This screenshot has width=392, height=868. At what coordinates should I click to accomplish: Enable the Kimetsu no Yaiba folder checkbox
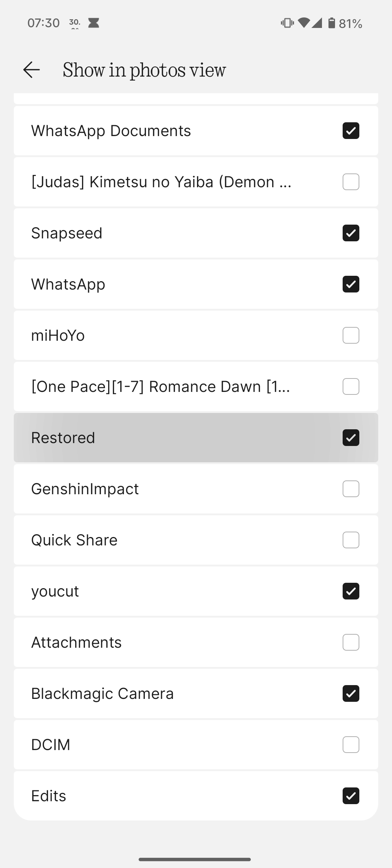tap(351, 182)
